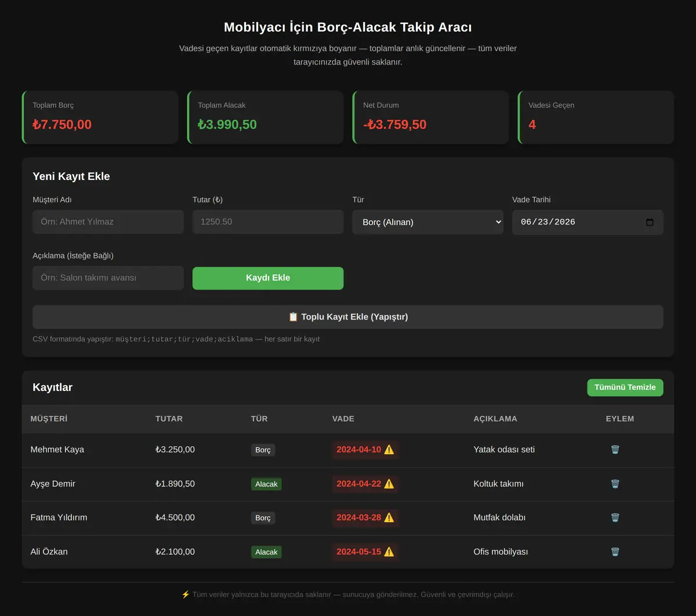This screenshot has height=616, width=696.
Task: Click the Borç badge in Fatma Yıldırım row
Action: tap(263, 518)
